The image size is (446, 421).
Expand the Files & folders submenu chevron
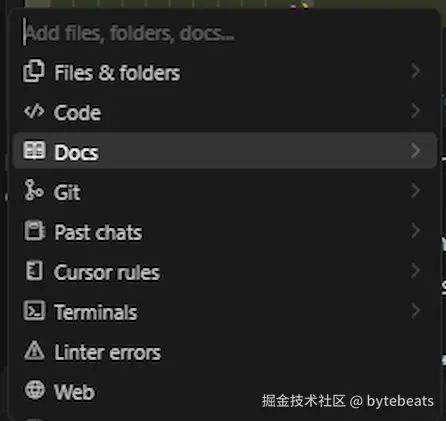click(415, 71)
